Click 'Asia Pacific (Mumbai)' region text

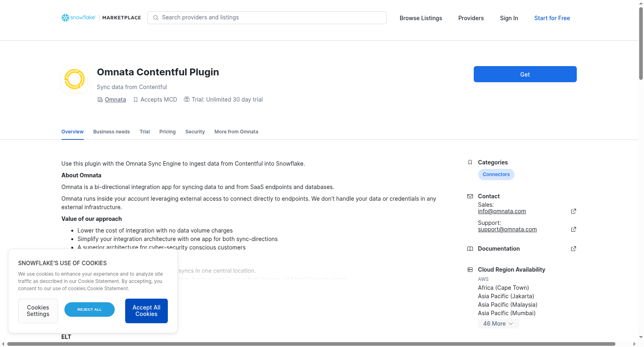coord(507,313)
